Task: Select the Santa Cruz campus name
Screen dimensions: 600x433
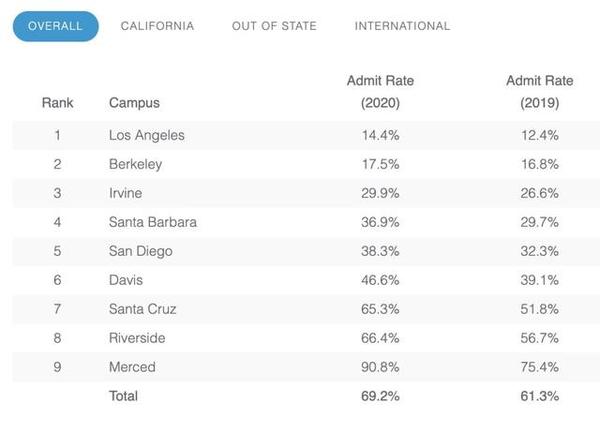Action: 143,309
